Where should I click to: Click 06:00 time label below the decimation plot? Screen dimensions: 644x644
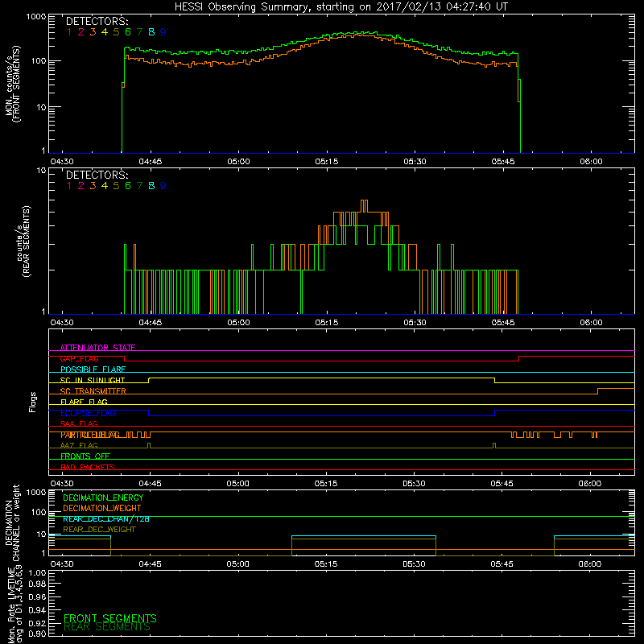coord(590,564)
